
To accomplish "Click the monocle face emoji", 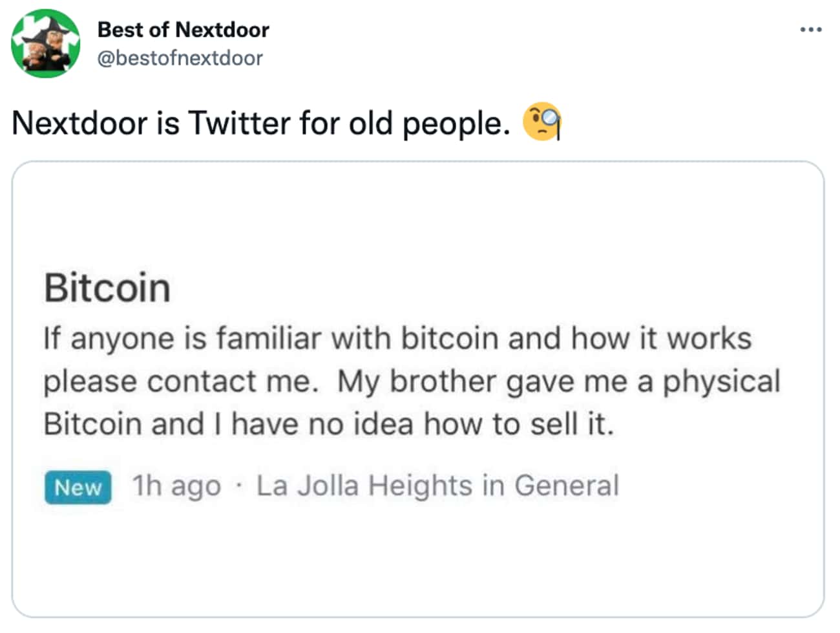I will point(541,121).
